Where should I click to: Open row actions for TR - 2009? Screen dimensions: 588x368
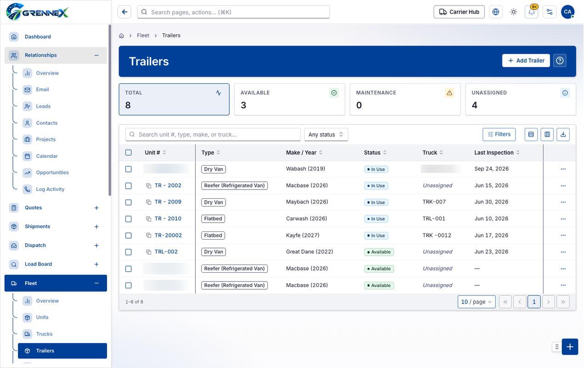pyautogui.click(x=563, y=202)
